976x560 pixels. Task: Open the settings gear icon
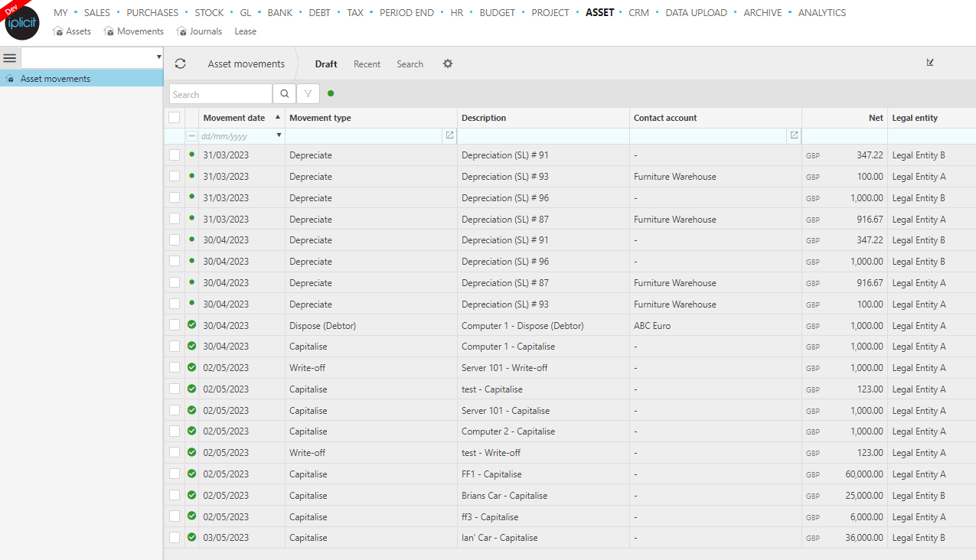pos(448,64)
